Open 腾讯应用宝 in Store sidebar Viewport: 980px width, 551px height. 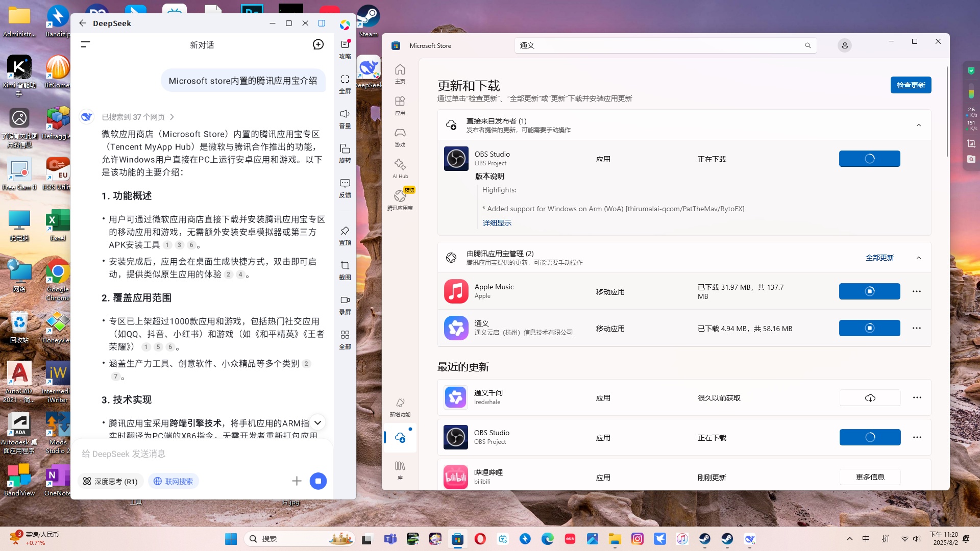[400, 199]
